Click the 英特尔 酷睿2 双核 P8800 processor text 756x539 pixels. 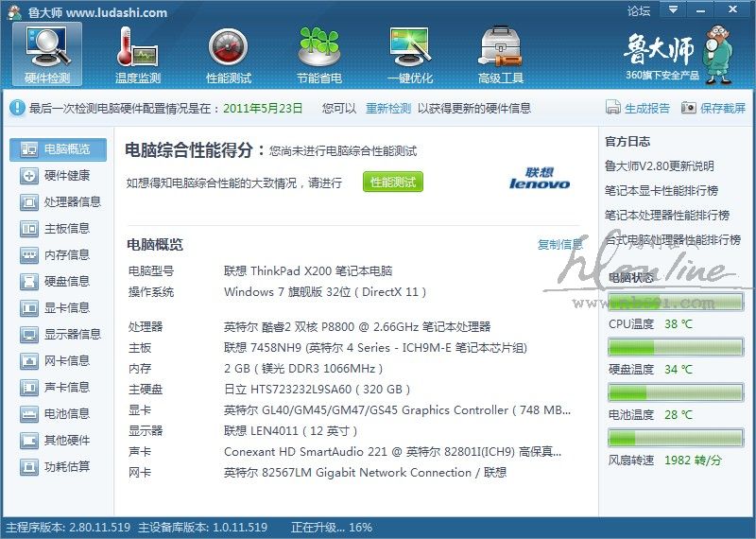357,327
